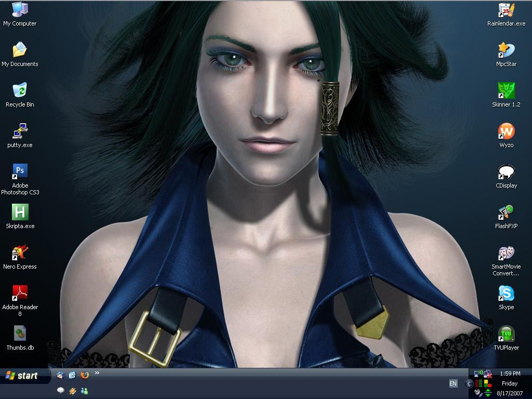Click the red-green bar meter tray icon
This screenshot has height=399, width=532.
[478, 383]
